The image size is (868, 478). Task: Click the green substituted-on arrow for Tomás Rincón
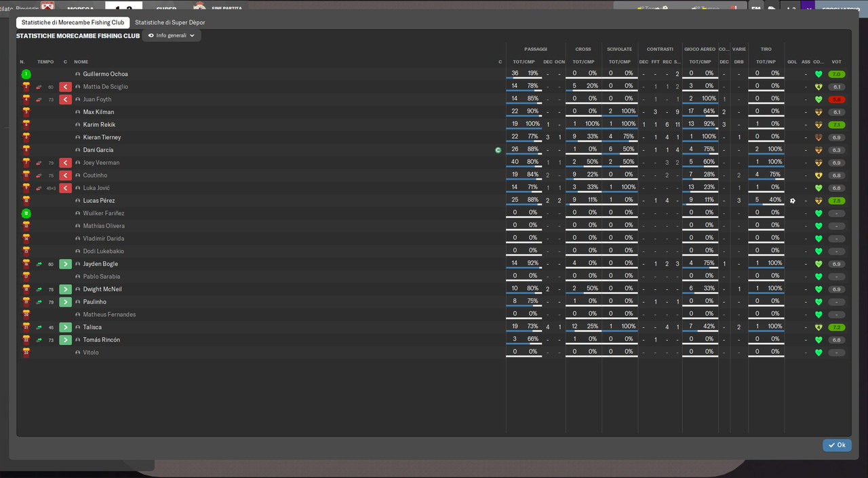pyautogui.click(x=65, y=340)
